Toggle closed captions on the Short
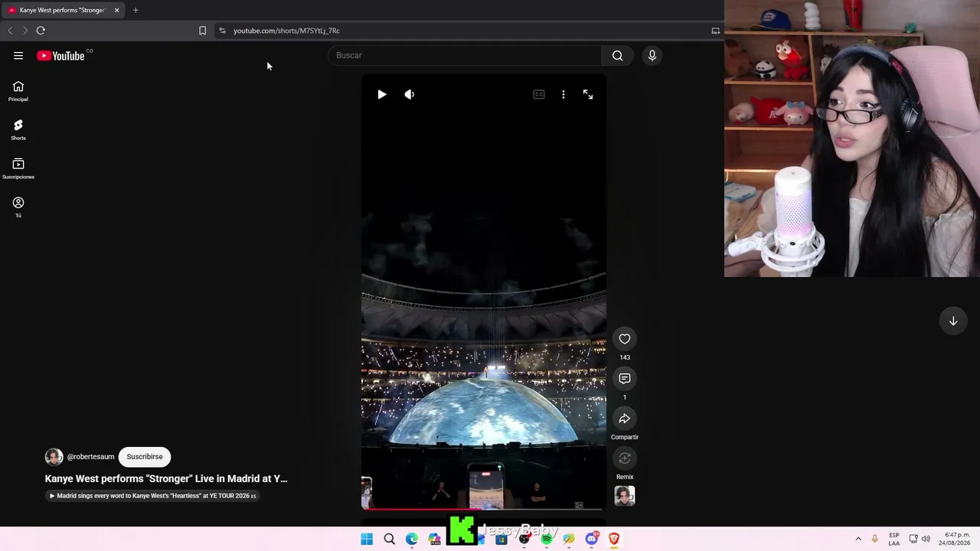980x551 pixels. pyautogui.click(x=539, y=94)
